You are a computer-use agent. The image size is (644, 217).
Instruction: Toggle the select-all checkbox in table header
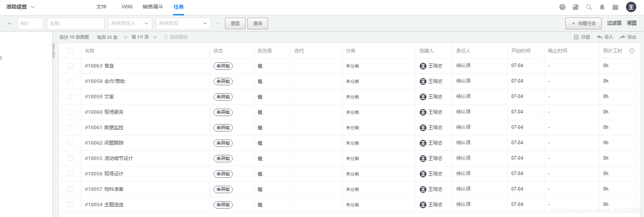(x=70, y=50)
